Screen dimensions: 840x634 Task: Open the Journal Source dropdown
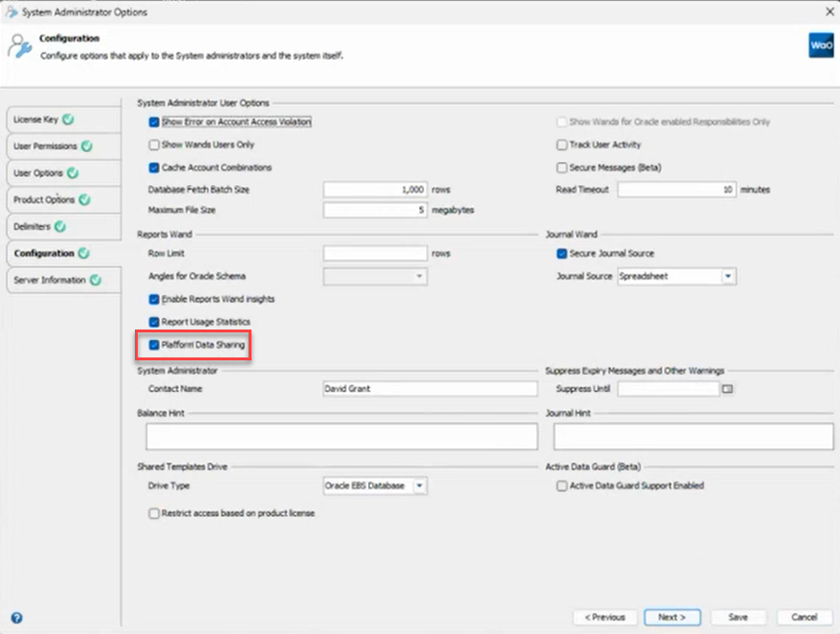click(727, 276)
